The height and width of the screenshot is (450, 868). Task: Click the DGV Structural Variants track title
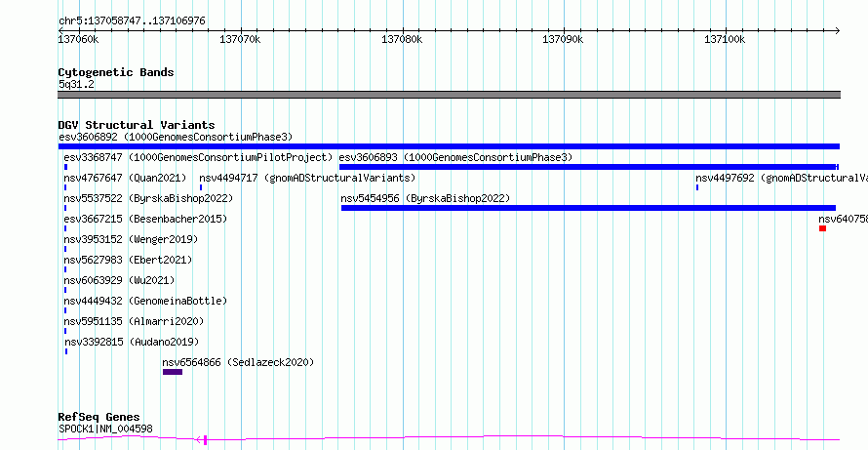(137, 125)
